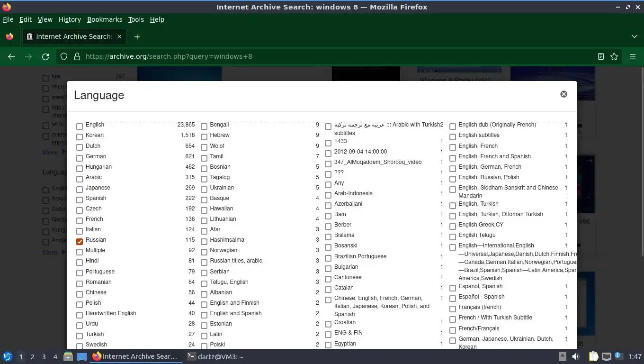The height and width of the screenshot is (364, 644).
Task: View site information via the padlock icon
Action: [77, 56]
